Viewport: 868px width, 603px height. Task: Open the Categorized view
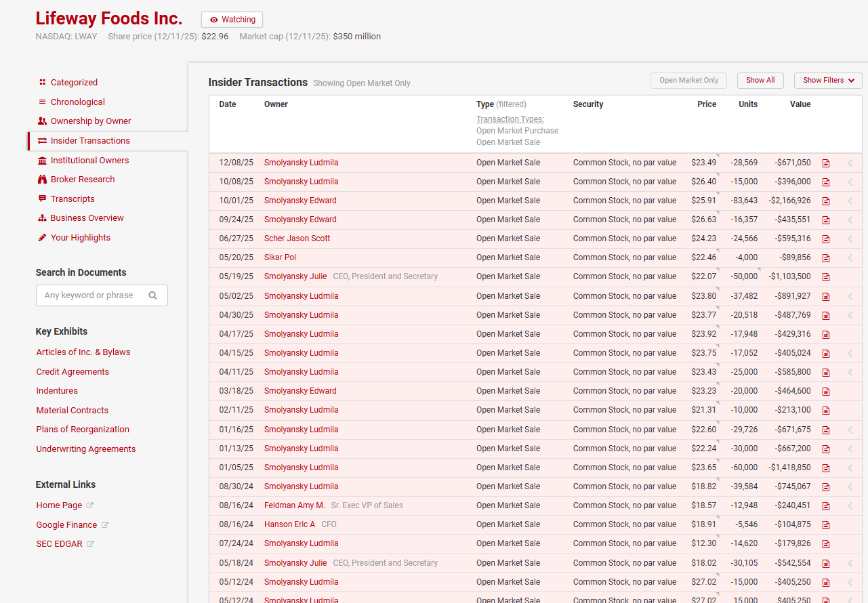(x=74, y=82)
